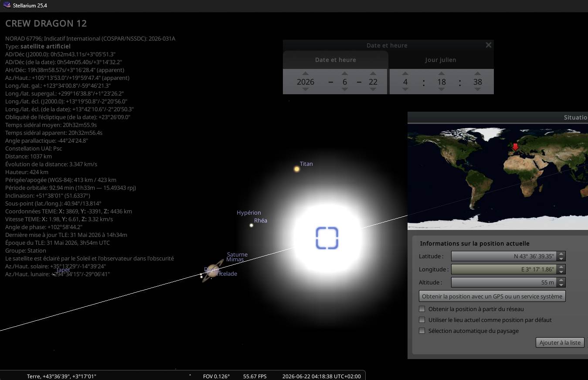Increase longitude with its up spinner arrow
The image size is (588, 380).
561,267
